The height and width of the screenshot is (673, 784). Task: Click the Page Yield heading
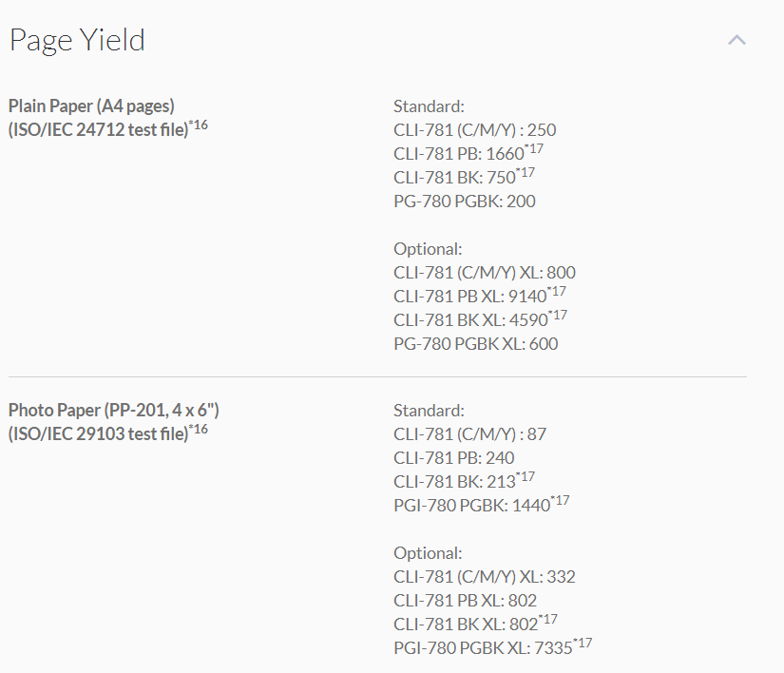pyautogui.click(x=77, y=40)
